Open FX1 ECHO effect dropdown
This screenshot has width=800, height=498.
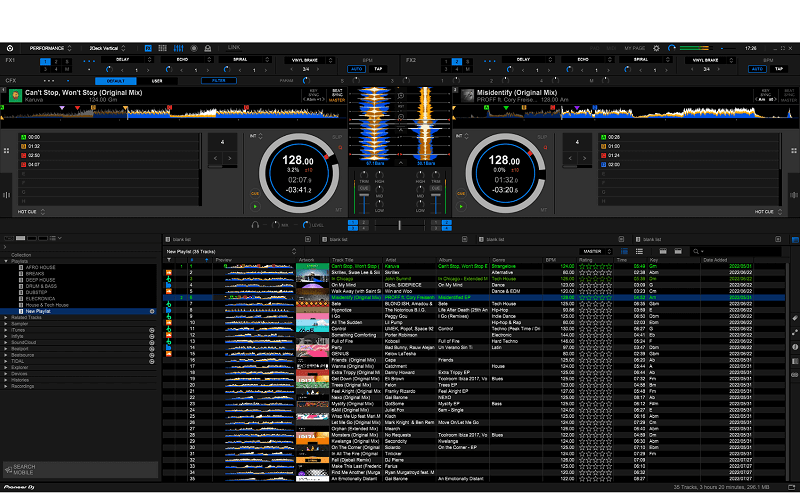(186, 60)
